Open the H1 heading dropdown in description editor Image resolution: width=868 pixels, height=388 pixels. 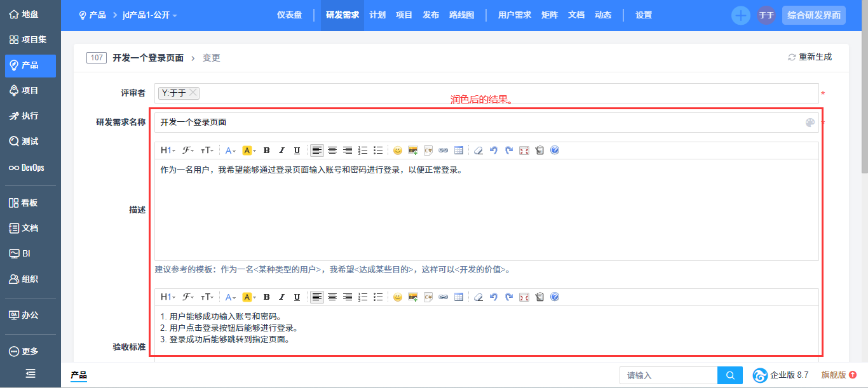(x=169, y=151)
